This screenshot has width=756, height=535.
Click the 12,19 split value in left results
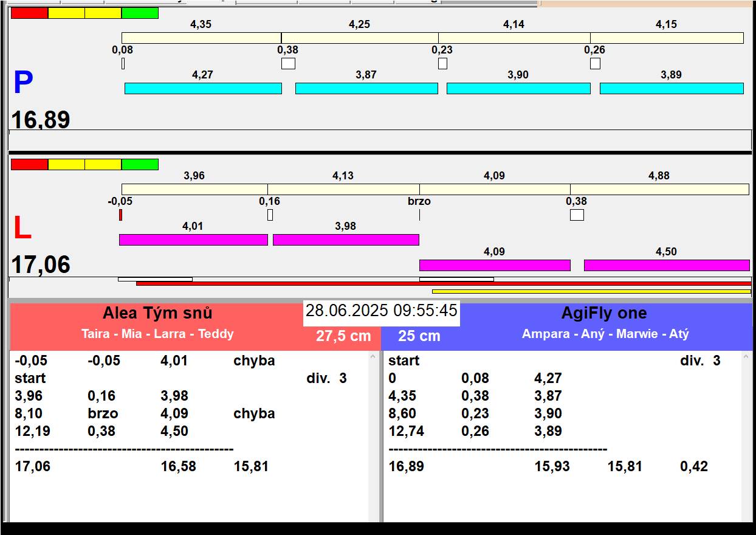33,431
